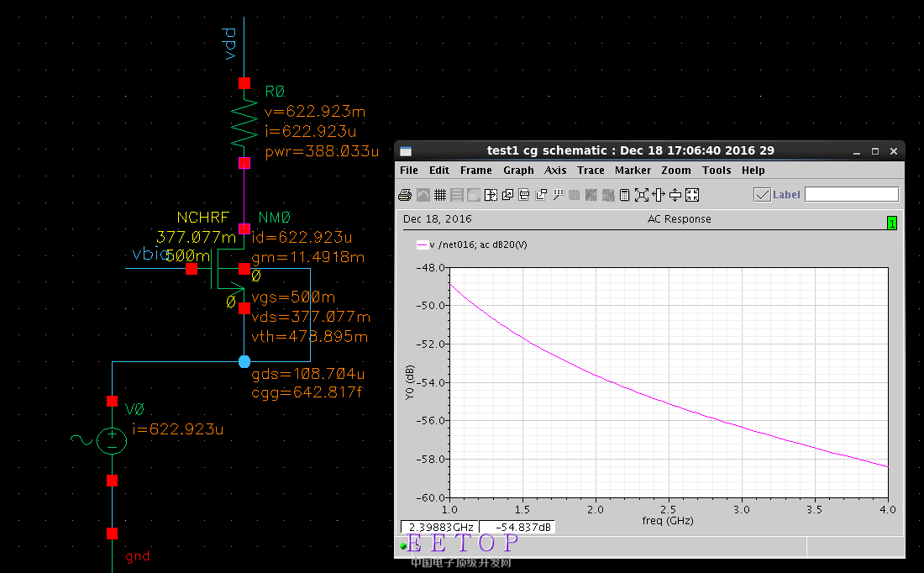
Task: Click the Print icon in the waveform toolbar
Action: (x=405, y=195)
